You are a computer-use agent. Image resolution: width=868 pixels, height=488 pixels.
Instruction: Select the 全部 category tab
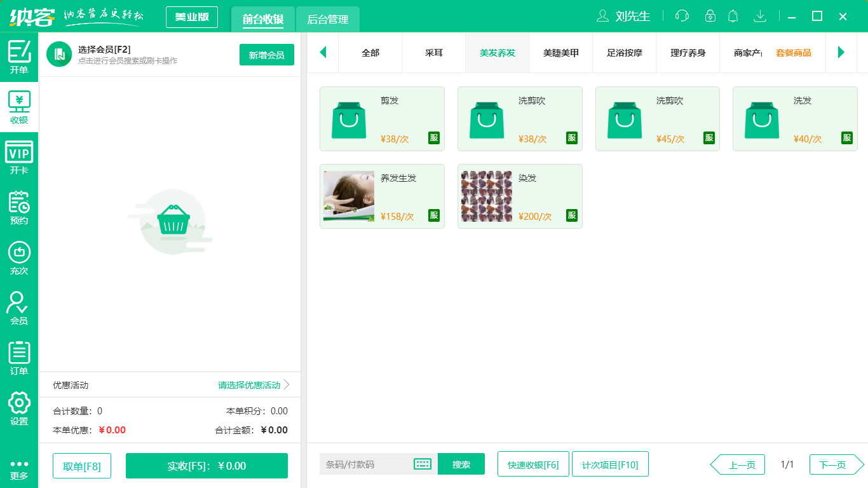370,53
